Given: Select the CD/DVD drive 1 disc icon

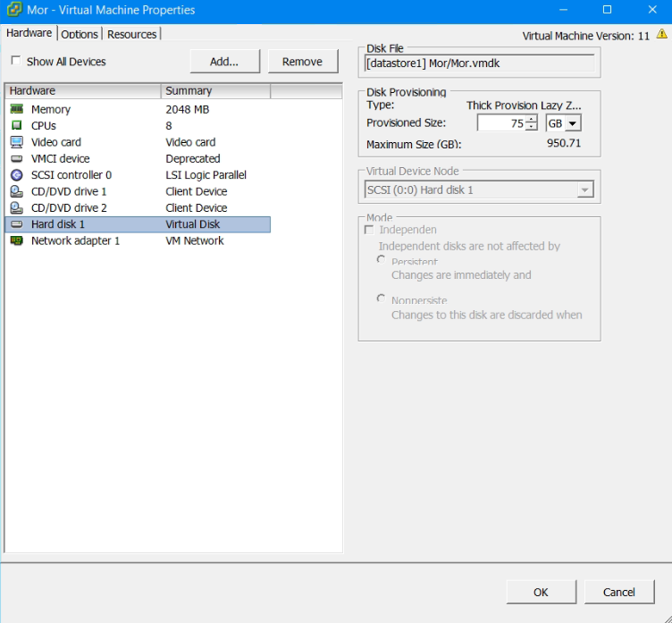Looking at the screenshot, I should pyautogui.click(x=16, y=191).
